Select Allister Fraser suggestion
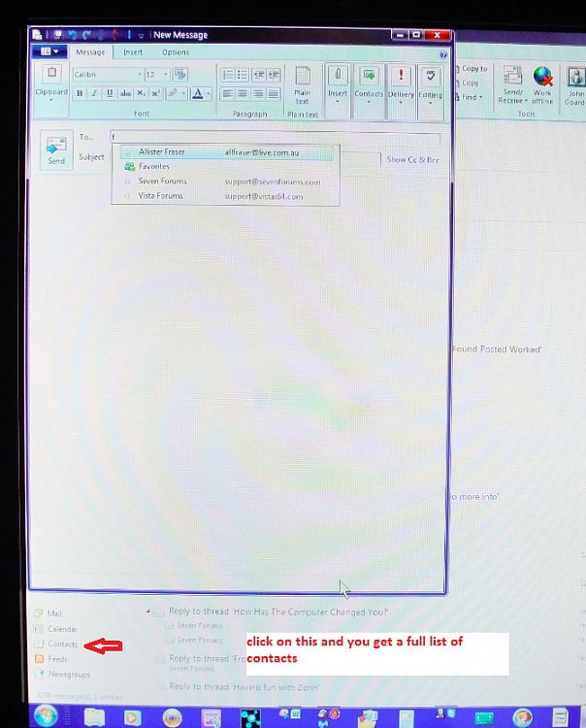 pos(226,151)
